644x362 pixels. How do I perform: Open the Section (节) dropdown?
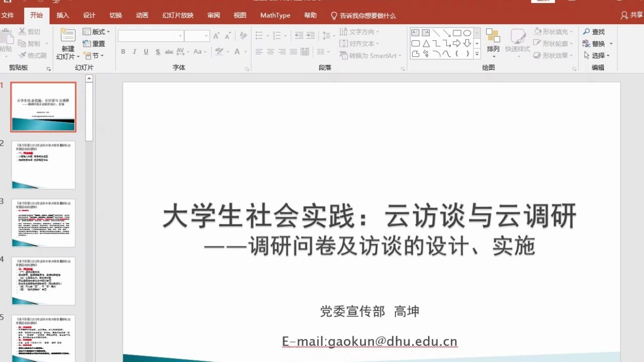[x=94, y=56]
